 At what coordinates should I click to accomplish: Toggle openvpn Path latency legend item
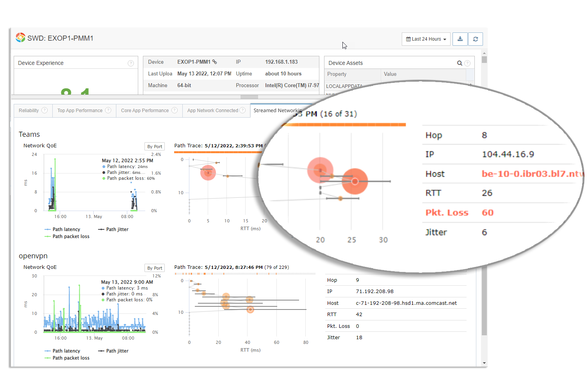(62, 351)
